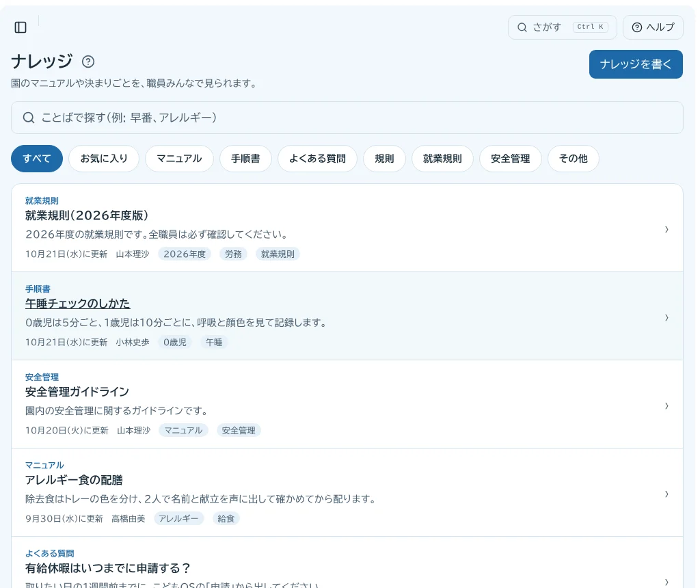
Task: Open the 有給休暇はいつまでに申請する？ article
Action: [x=108, y=568]
